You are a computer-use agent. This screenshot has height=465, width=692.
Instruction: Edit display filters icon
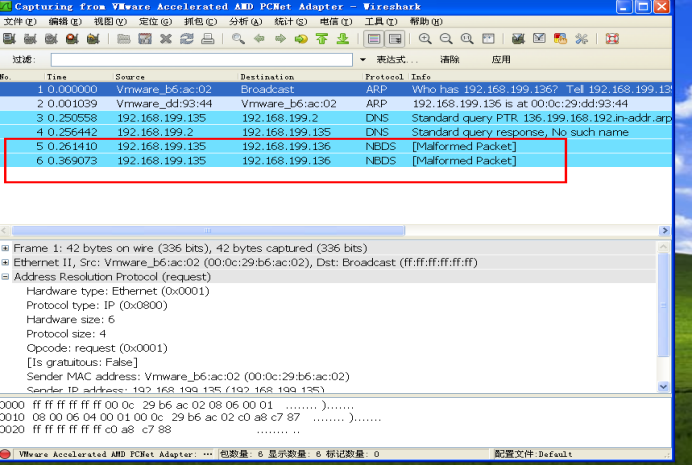pyautogui.click(x=539, y=39)
